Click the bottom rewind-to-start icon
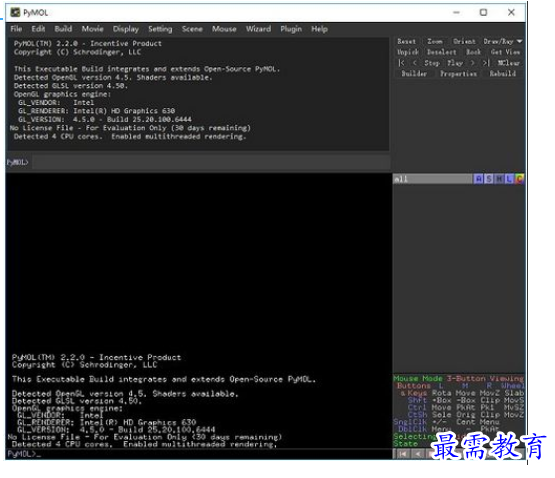Viewport: 555px width, 478px height. click(402, 454)
